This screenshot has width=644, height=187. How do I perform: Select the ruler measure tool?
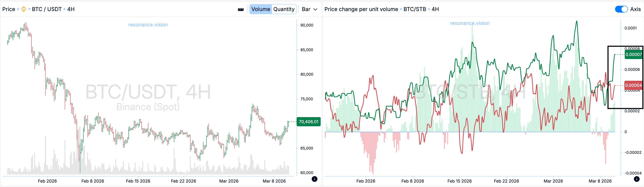pos(241,9)
